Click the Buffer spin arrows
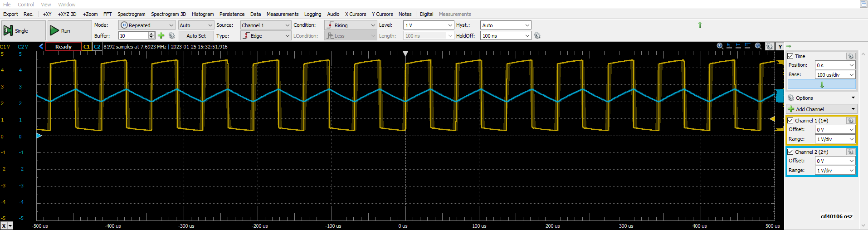This screenshot has width=868, height=230. [x=152, y=36]
